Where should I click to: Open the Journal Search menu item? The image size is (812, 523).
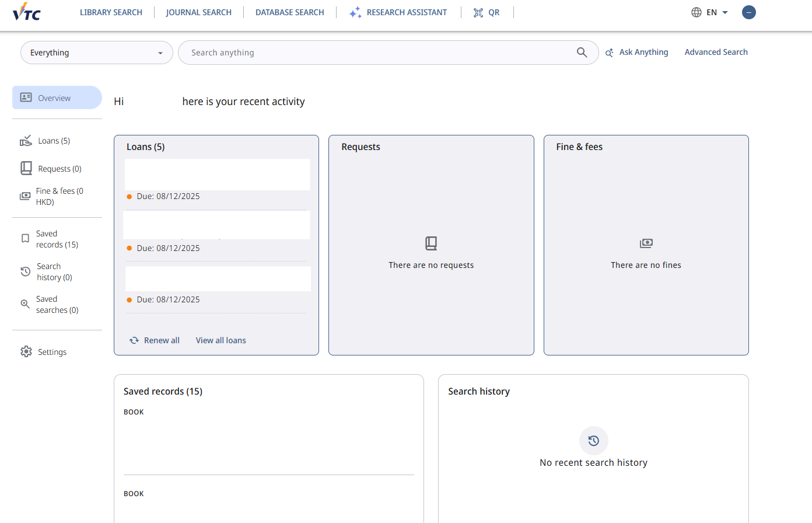[x=198, y=12]
